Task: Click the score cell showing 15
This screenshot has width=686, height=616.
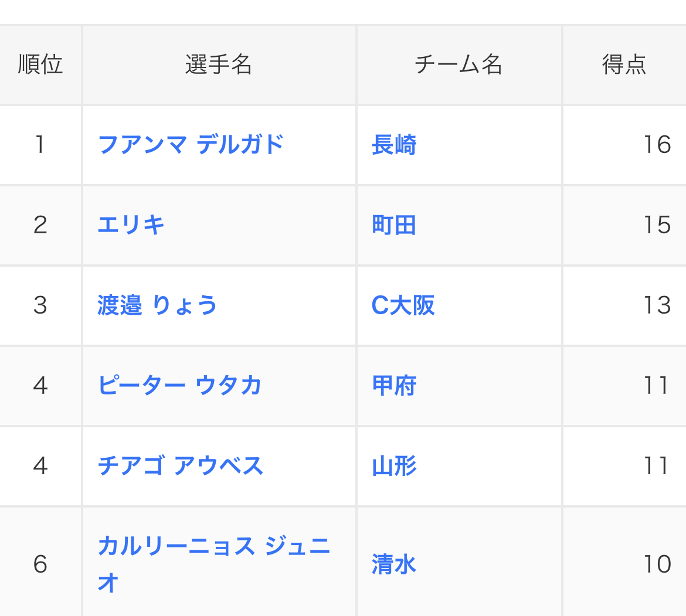Action: (657, 225)
